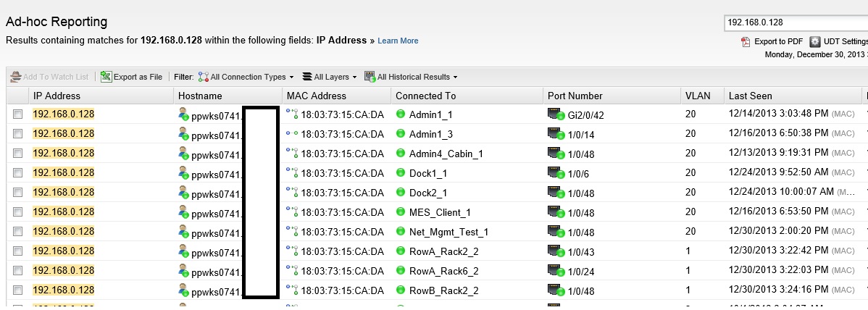
Task: Open Net_Mgmt_Test_1 device link
Action: tap(449, 231)
